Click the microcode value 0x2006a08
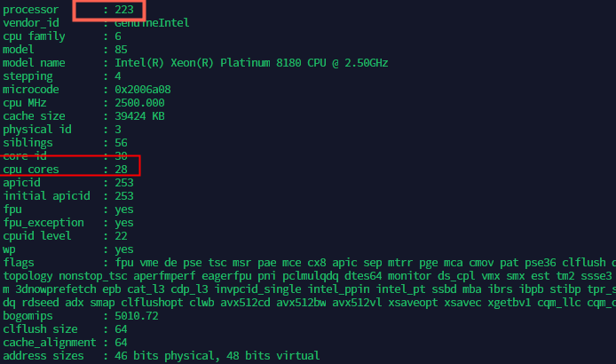The height and width of the screenshot is (364, 616). [x=143, y=90]
